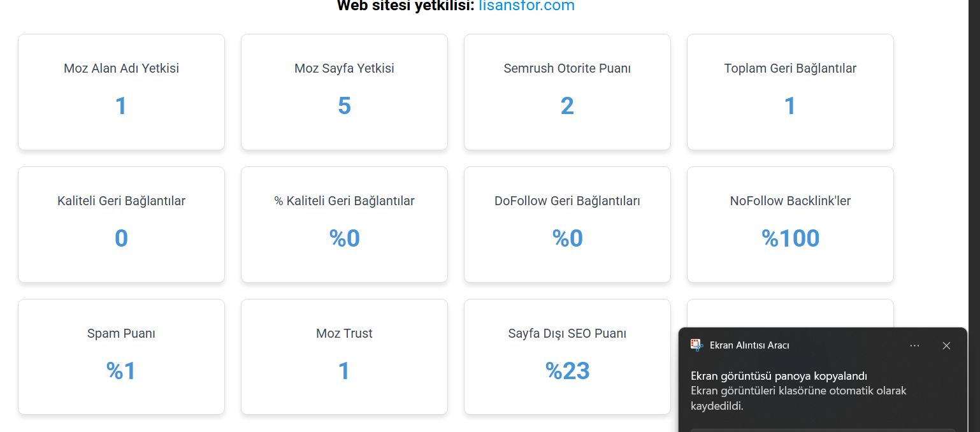Click the page's vertical scrollbar on the right edge
This screenshot has height=432, width=980.
click(974, 216)
